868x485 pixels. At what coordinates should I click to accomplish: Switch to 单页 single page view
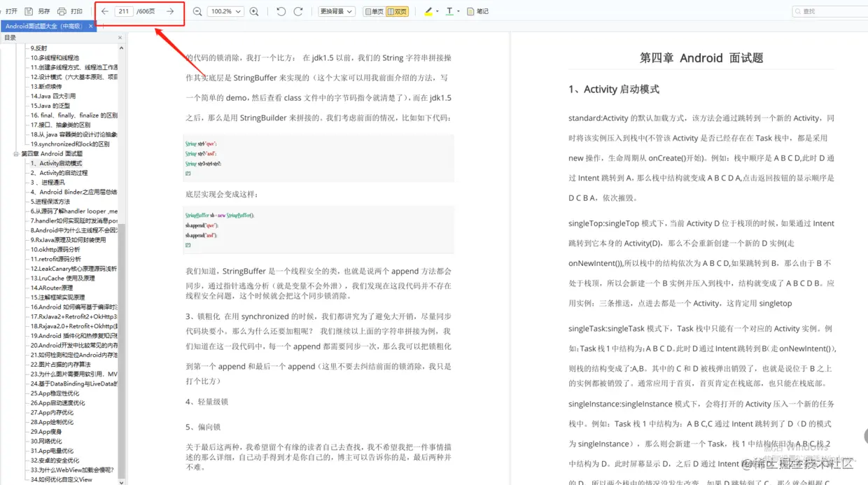(x=374, y=11)
